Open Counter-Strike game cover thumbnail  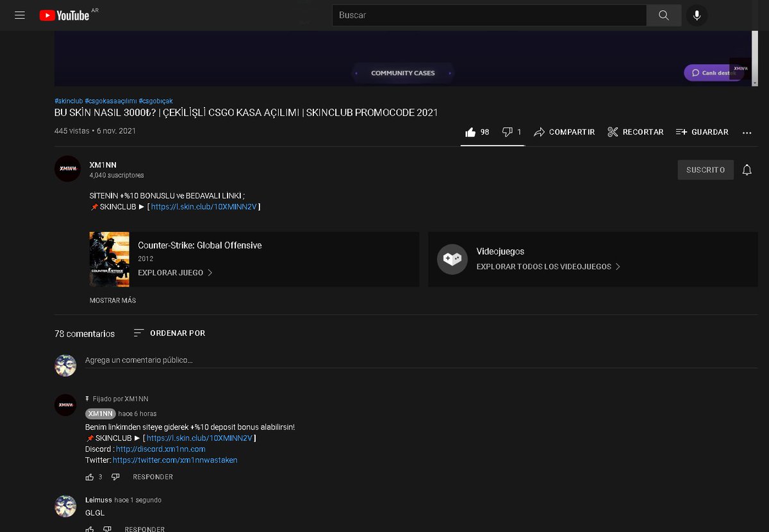(x=110, y=259)
